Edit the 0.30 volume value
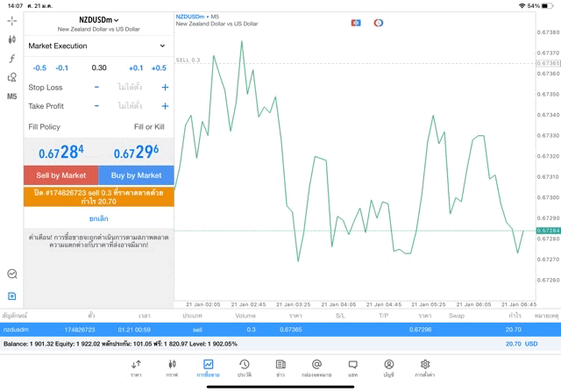561x392 pixels. [99, 68]
